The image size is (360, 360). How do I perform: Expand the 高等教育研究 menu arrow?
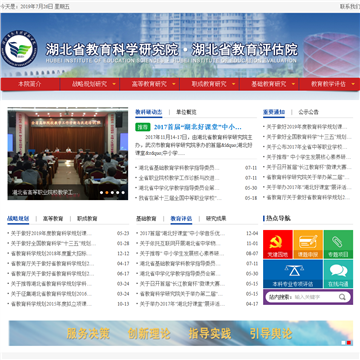pos(174,84)
